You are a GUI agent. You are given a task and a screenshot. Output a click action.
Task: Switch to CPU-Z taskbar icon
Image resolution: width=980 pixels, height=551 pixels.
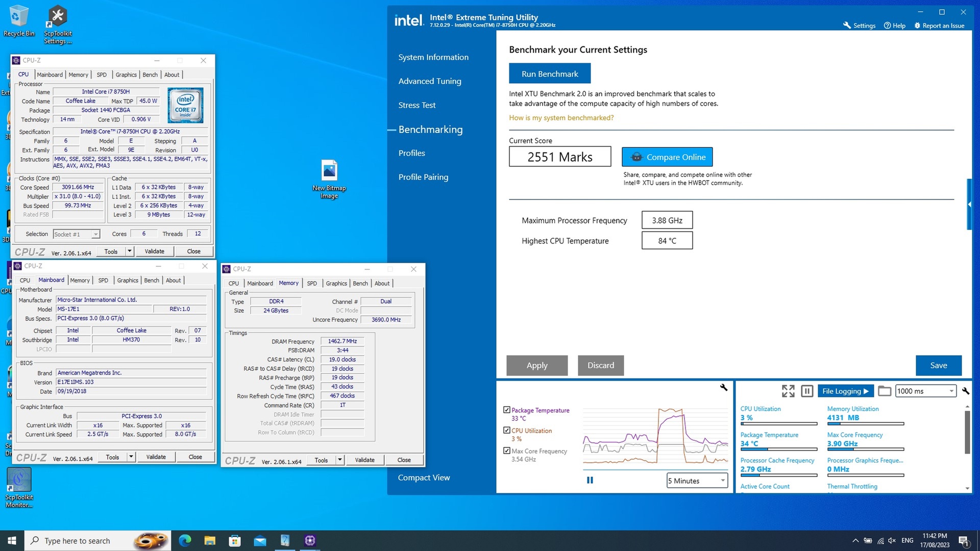pos(310,540)
